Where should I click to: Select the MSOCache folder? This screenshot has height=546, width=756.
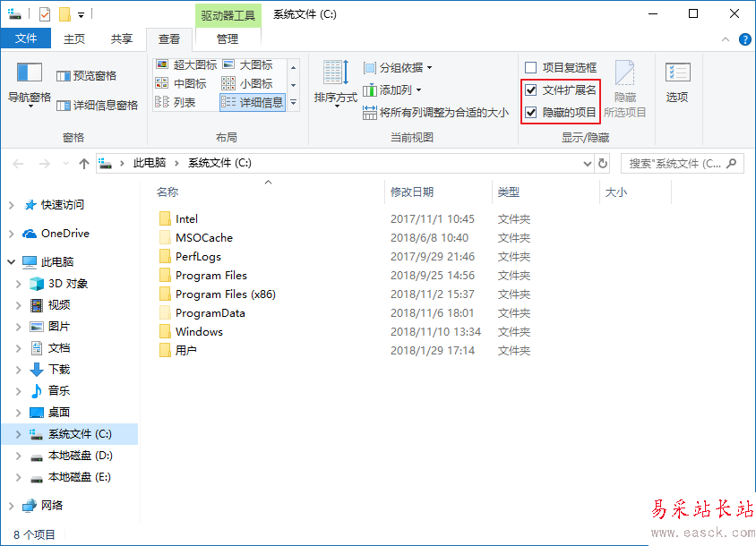(x=204, y=237)
